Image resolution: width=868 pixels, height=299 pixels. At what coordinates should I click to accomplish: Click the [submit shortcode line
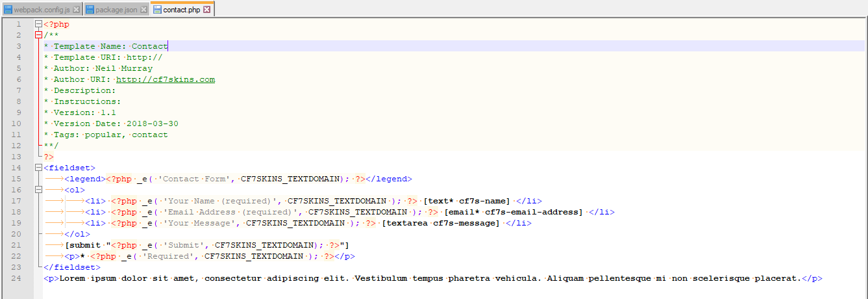tap(207, 245)
